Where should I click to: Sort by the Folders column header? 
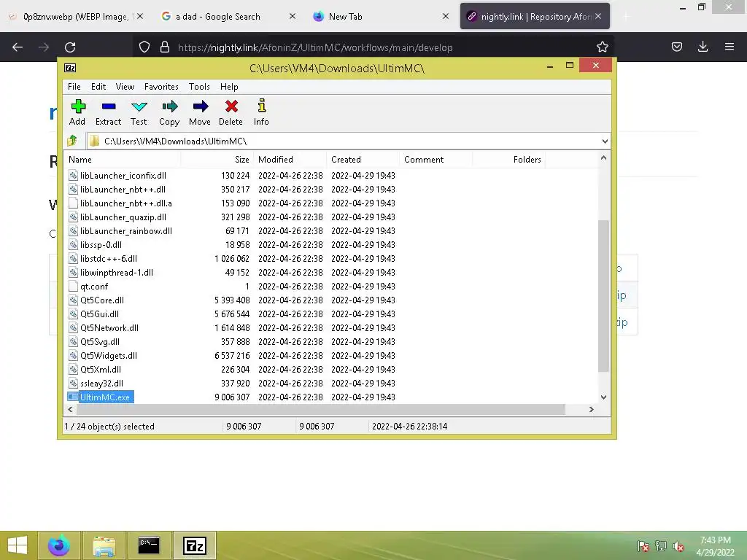click(x=508, y=160)
